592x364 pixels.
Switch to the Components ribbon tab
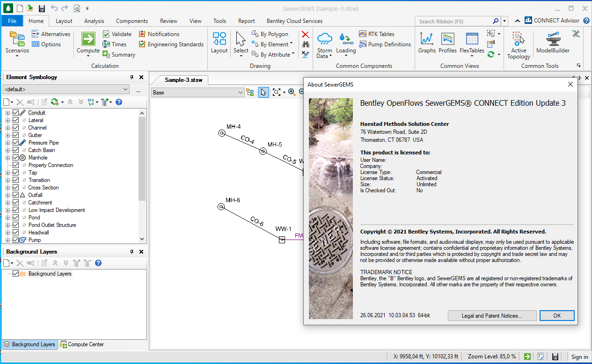(x=132, y=21)
